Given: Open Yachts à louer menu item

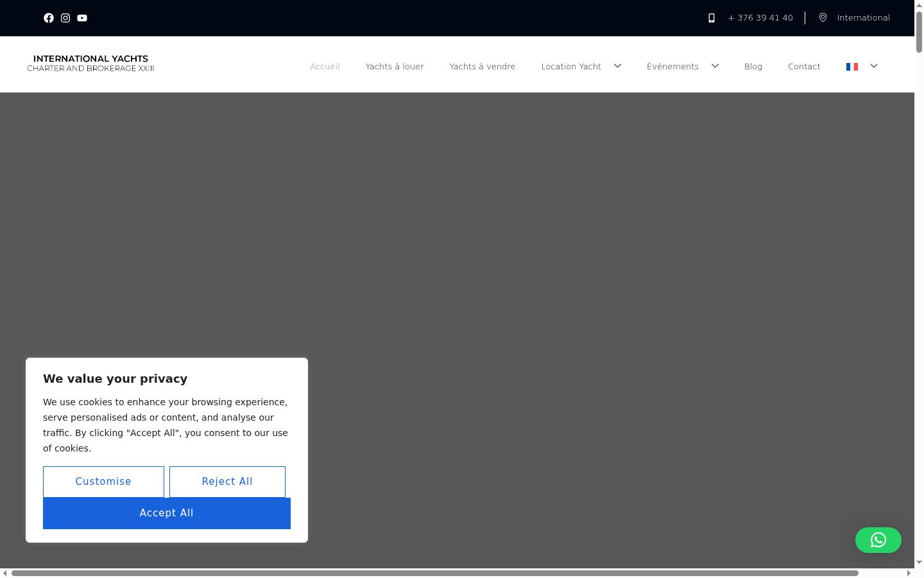Looking at the screenshot, I should (395, 67).
